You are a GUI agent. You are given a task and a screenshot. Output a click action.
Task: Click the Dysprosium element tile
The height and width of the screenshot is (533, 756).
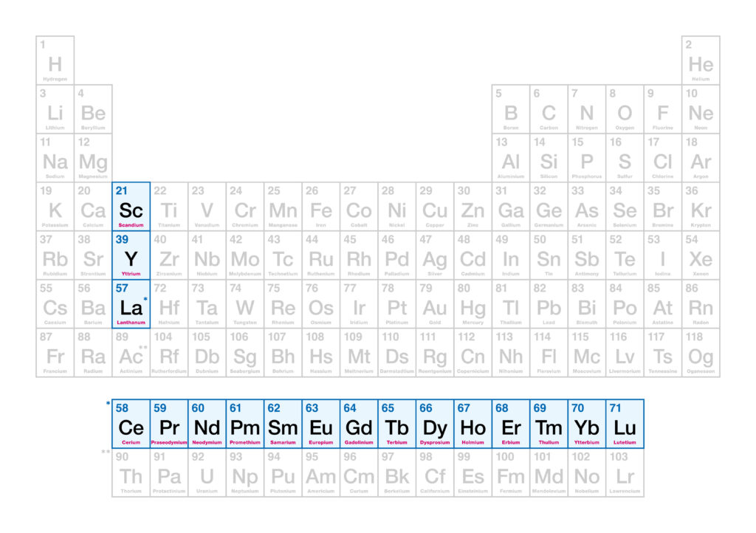click(435, 424)
